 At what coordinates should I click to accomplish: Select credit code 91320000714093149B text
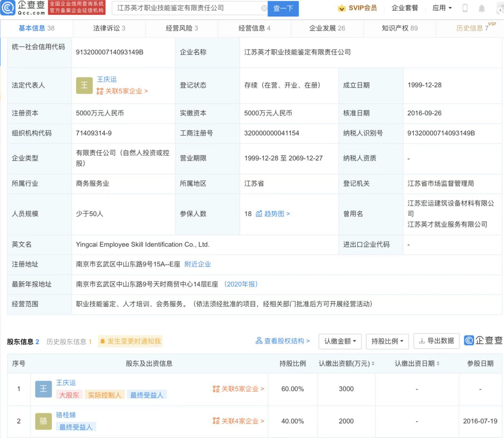pos(109,52)
